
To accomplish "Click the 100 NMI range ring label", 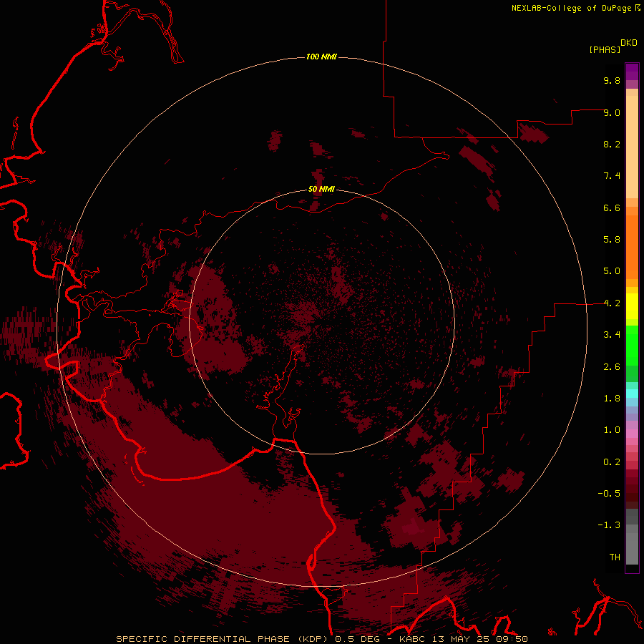I will click(x=321, y=57).
